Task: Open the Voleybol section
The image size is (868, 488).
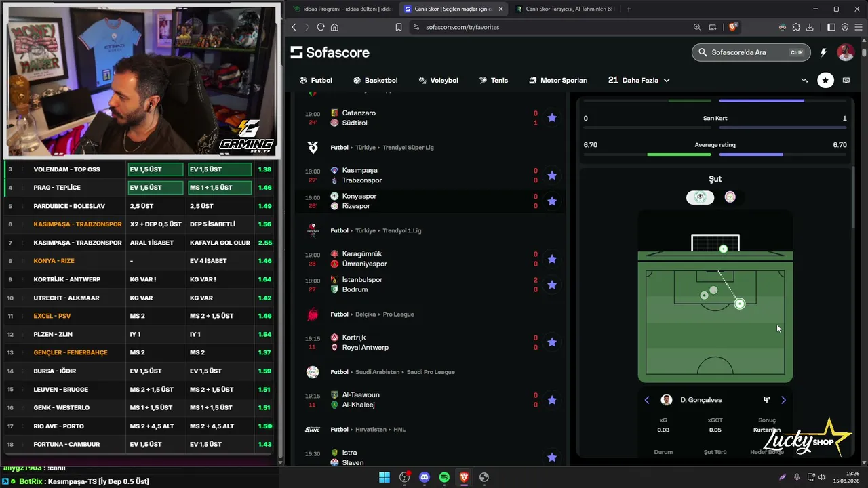Action: [x=438, y=80]
